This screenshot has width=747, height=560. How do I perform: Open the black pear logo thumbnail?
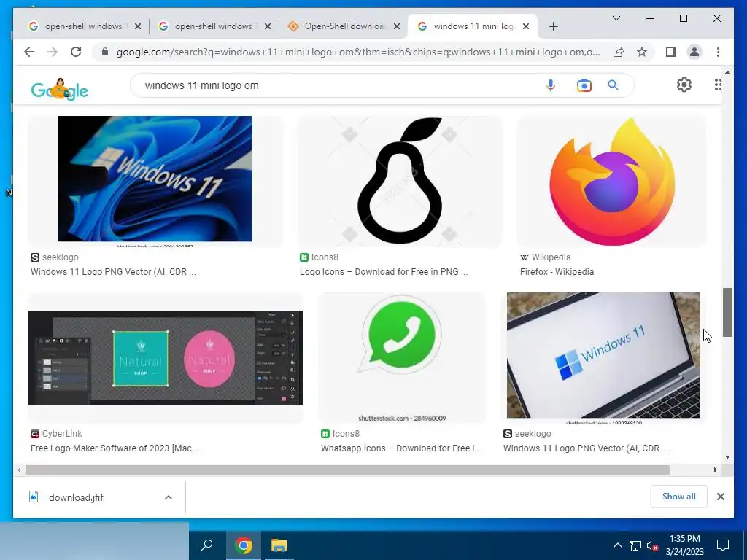[x=400, y=181]
